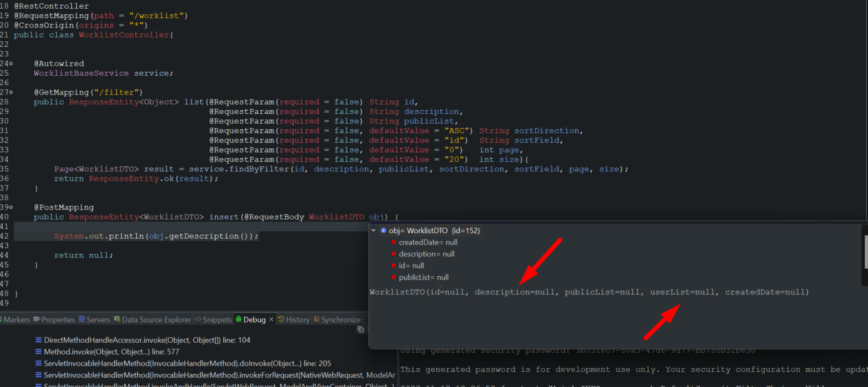Viewport: 868px width, 387px height.
Task: Open the Servers view tab
Action: pyautogui.click(x=94, y=319)
